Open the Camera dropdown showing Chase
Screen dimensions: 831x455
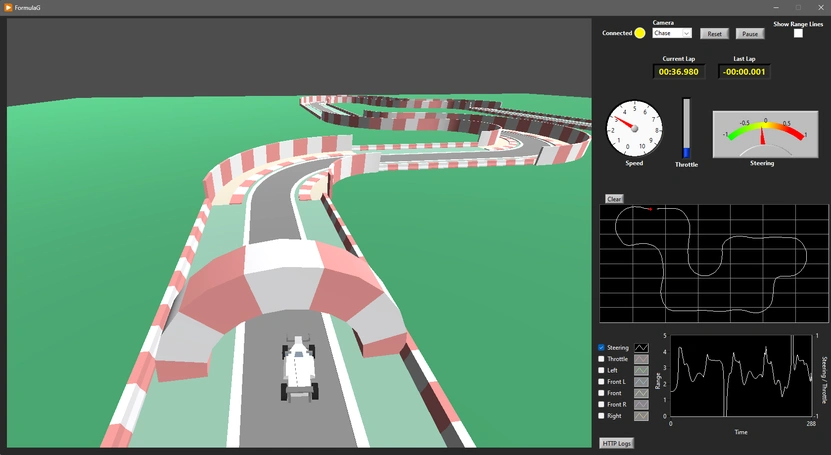point(672,33)
